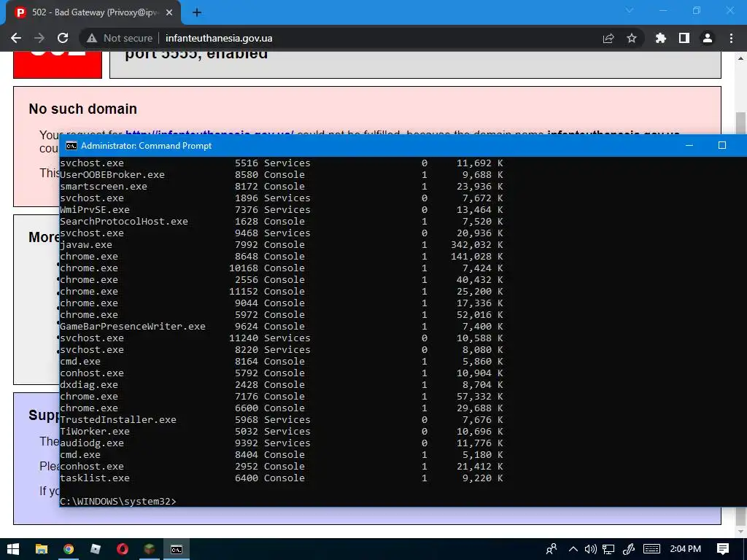The height and width of the screenshot is (560, 747).
Task: Open Chrome extensions puzzle icon
Action: pyautogui.click(x=660, y=38)
